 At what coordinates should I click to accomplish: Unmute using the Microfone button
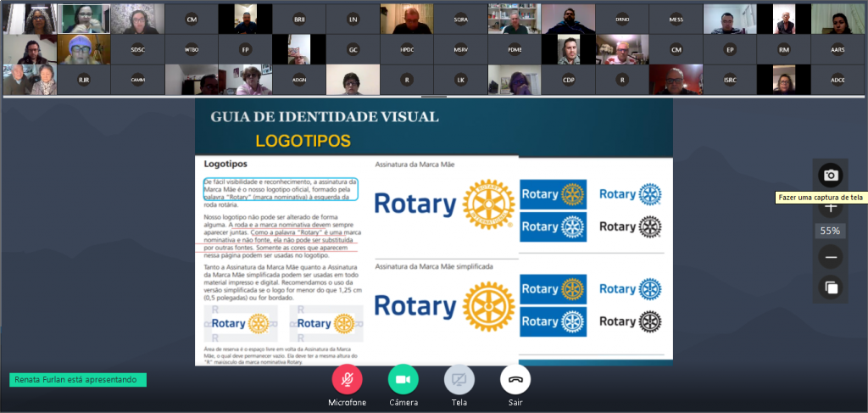pos(347,379)
